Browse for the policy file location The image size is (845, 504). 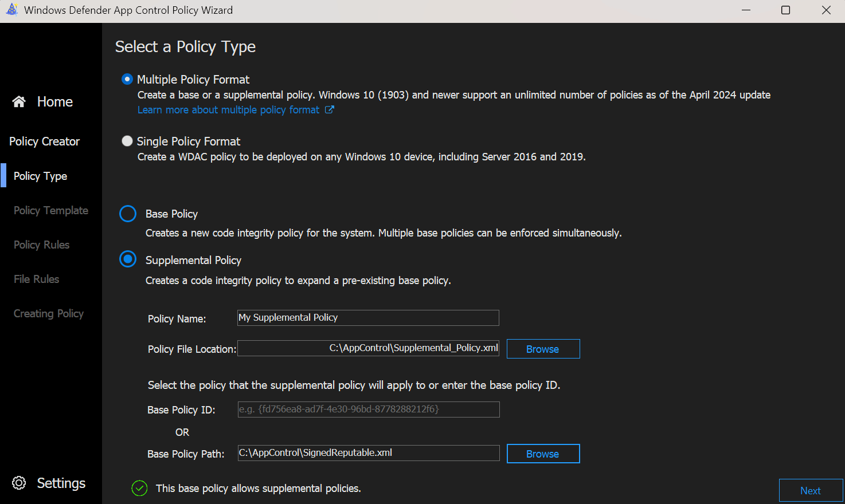point(542,349)
